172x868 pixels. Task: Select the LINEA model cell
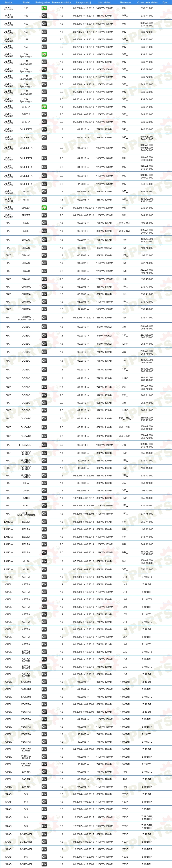coord(26,491)
